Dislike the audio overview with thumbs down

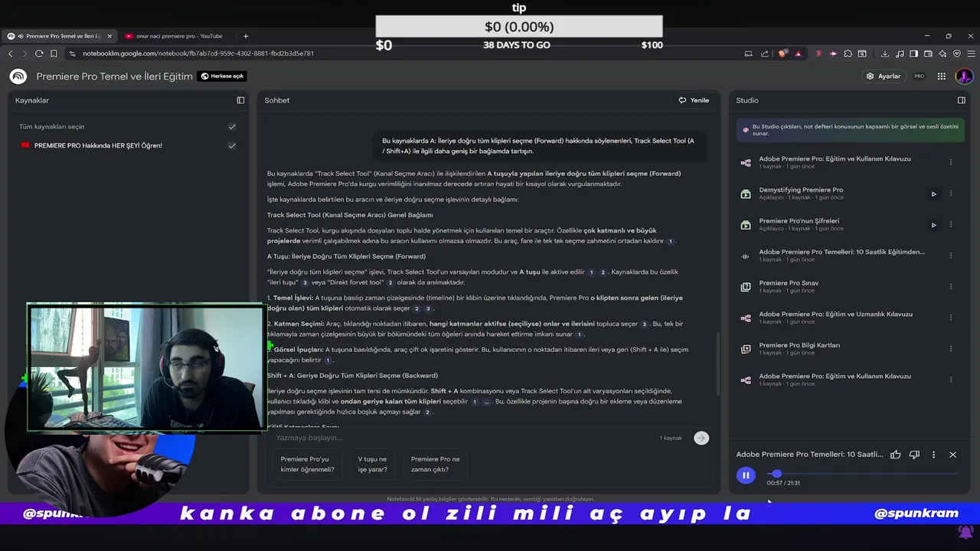(914, 455)
